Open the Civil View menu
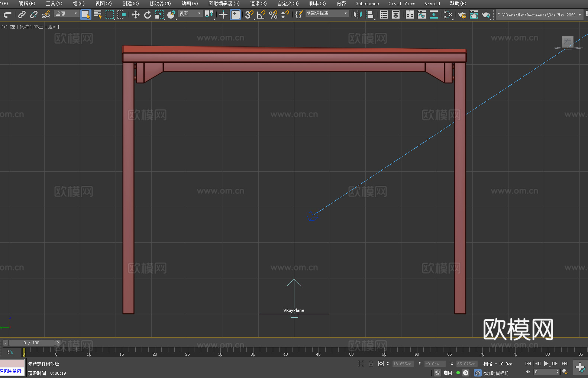Screen dimensions: 588x378 [x=401, y=3]
